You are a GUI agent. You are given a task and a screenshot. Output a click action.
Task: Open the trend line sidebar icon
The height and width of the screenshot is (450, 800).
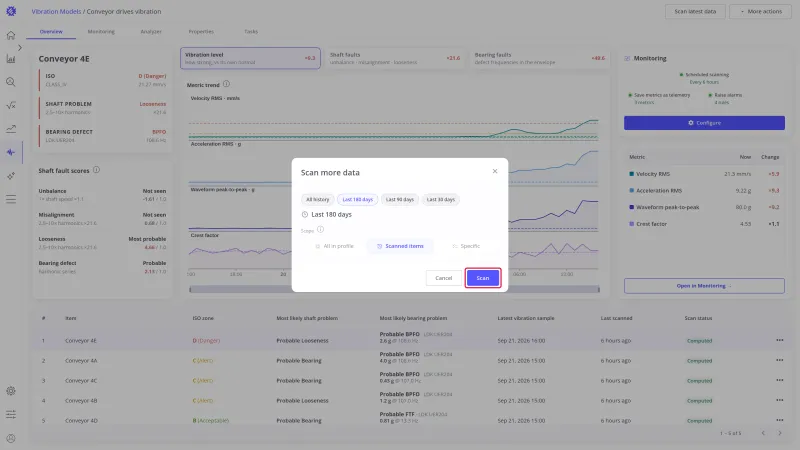pyautogui.click(x=11, y=129)
